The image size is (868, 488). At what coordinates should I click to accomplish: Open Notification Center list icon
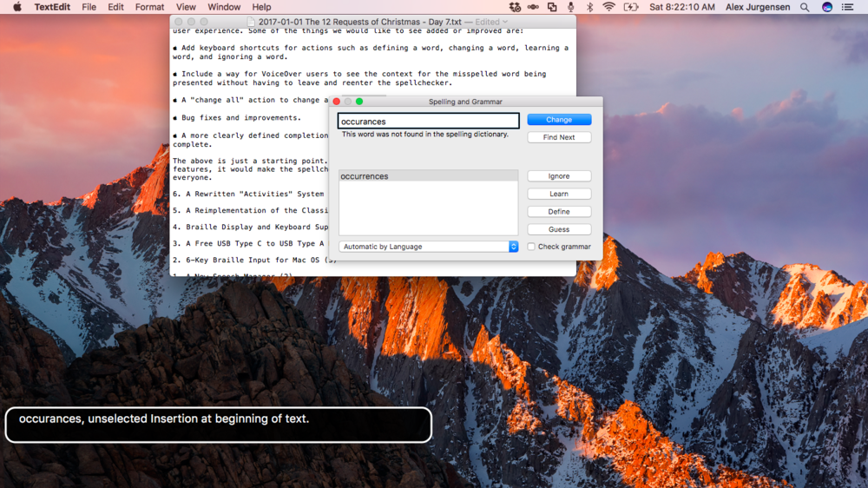tap(848, 7)
